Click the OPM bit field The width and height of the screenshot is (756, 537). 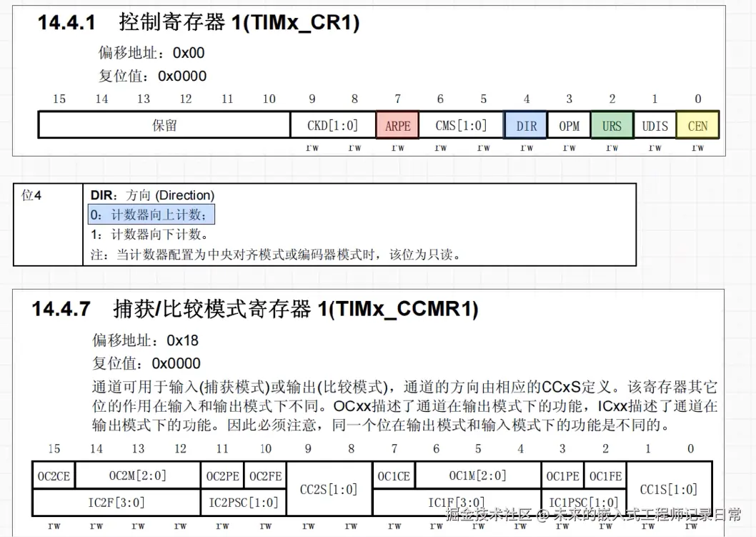569,125
